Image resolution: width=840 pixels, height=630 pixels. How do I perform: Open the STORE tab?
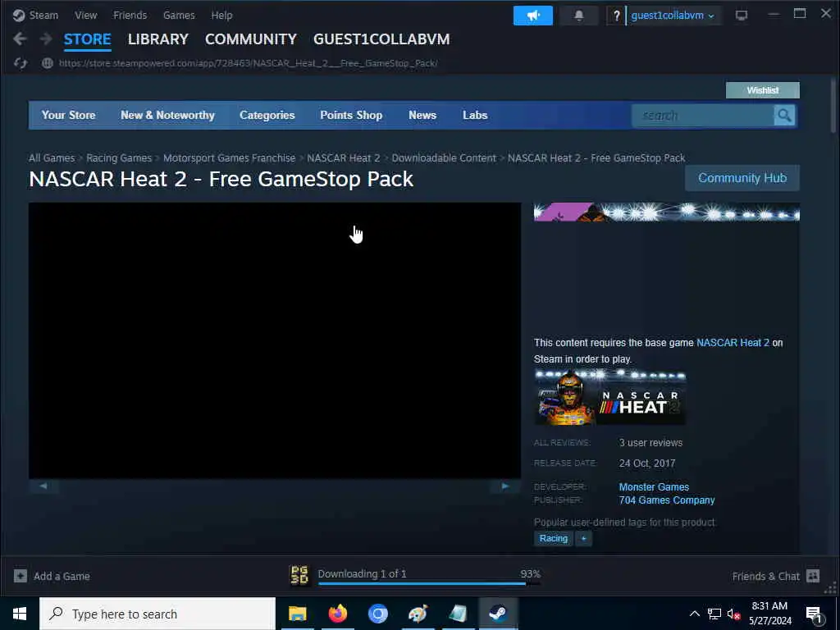pyautogui.click(x=87, y=39)
